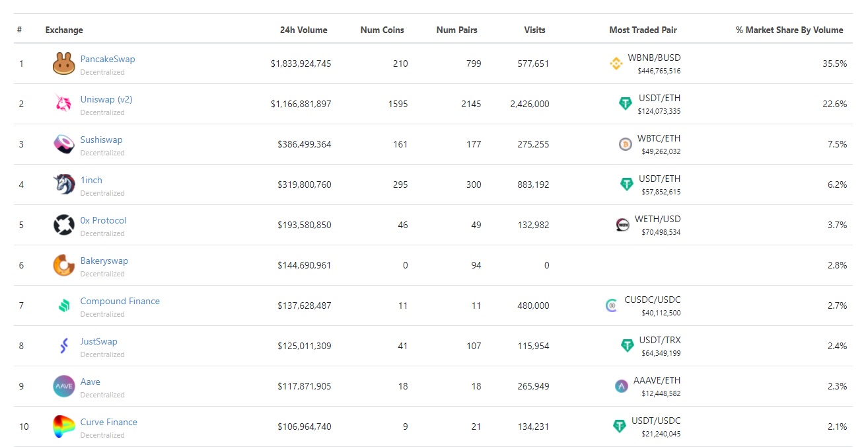Click the BNB icon beside WBNB/BUSD
The width and height of the screenshot is (868, 447).
pyautogui.click(x=616, y=63)
